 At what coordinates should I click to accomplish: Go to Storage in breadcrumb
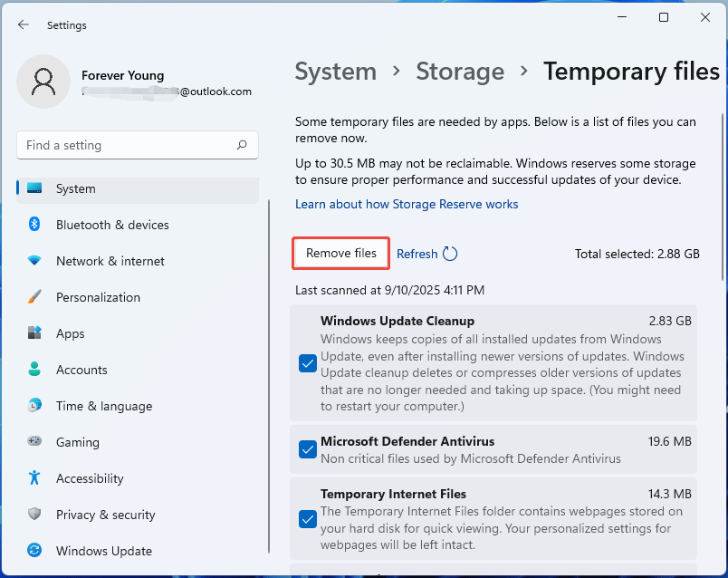pos(460,72)
